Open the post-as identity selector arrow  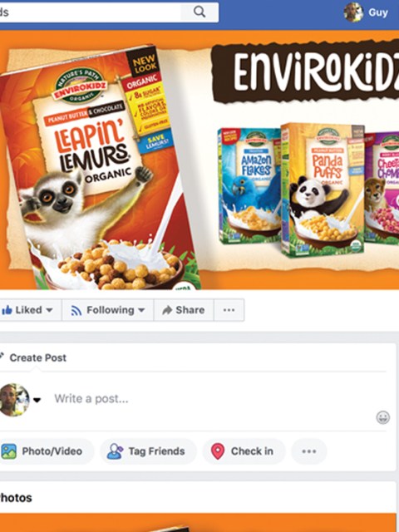point(37,400)
